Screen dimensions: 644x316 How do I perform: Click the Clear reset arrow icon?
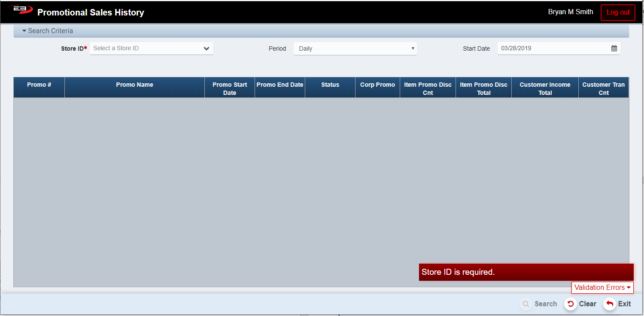coord(570,304)
